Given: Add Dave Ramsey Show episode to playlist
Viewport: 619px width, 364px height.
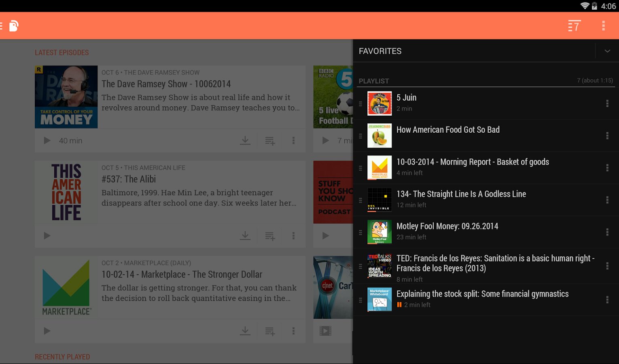Looking at the screenshot, I should click(x=270, y=141).
